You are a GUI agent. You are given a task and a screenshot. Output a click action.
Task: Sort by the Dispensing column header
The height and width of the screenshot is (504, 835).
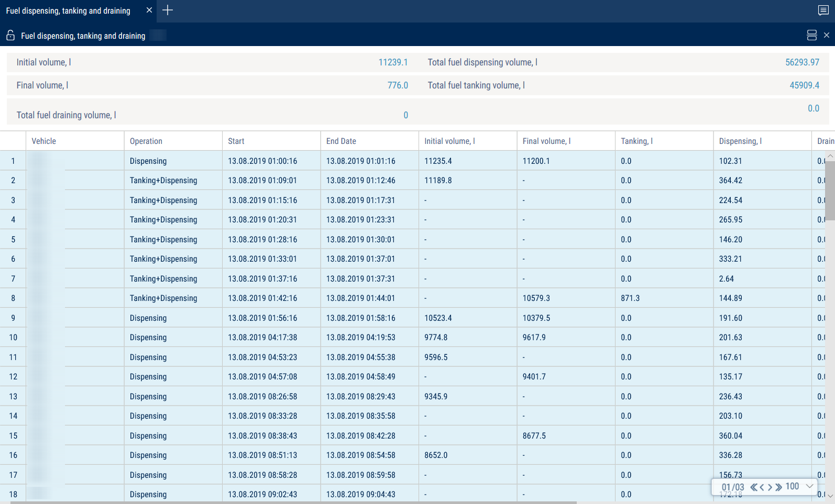(762, 141)
